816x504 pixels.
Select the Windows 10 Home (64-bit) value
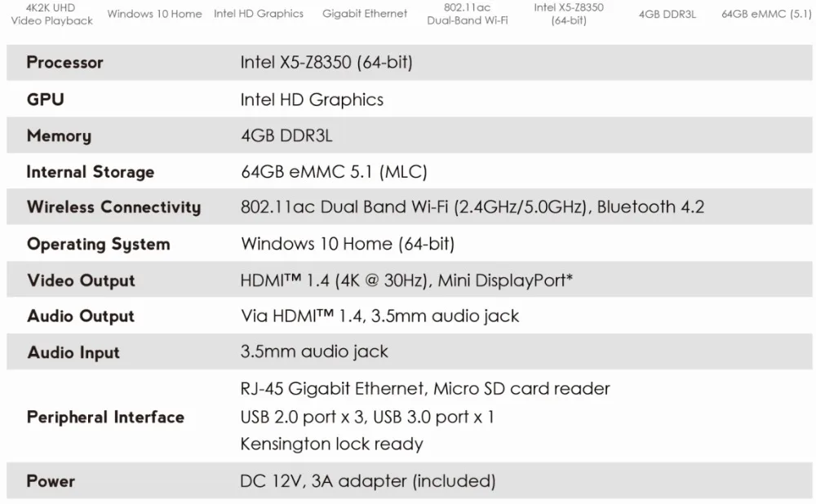[x=348, y=244]
